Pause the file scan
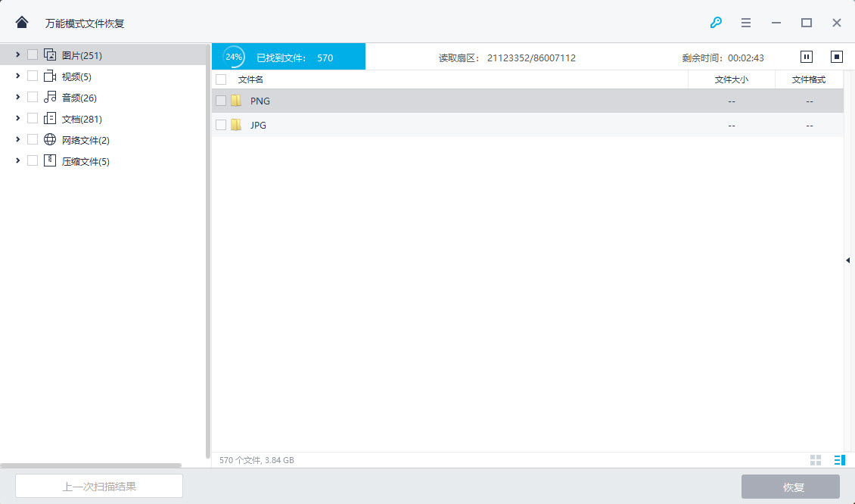The image size is (855, 504). point(807,57)
